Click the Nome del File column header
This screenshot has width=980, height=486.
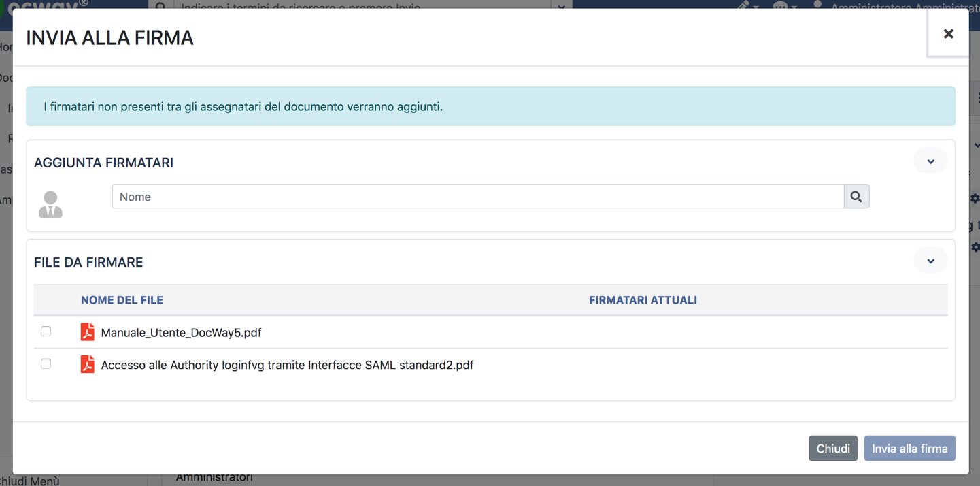point(122,300)
